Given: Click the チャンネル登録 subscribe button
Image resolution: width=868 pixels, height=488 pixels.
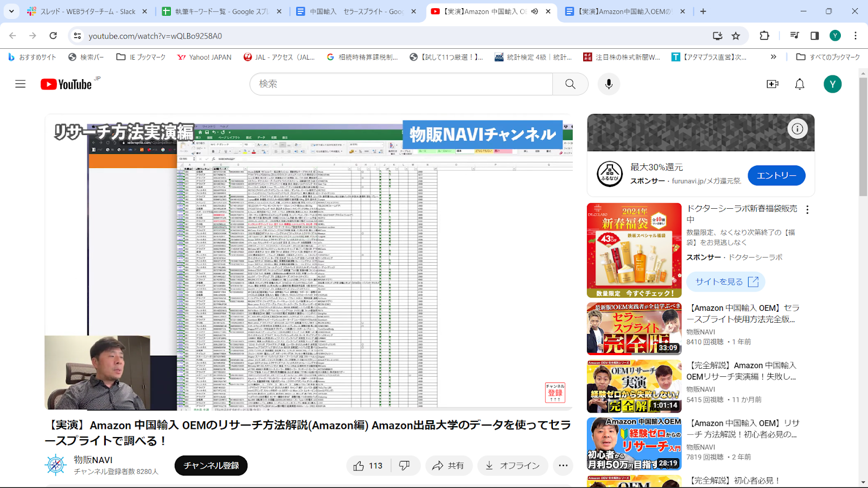Looking at the screenshot, I should [211, 466].
